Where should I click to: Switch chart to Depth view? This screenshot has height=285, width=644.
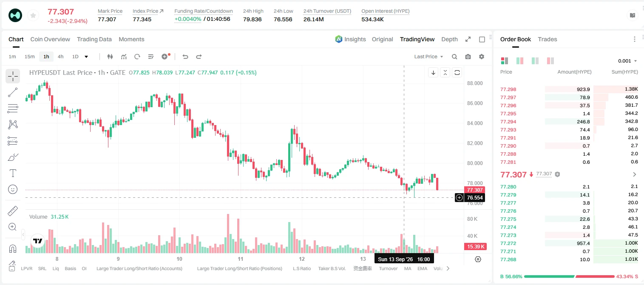[449, 39]
